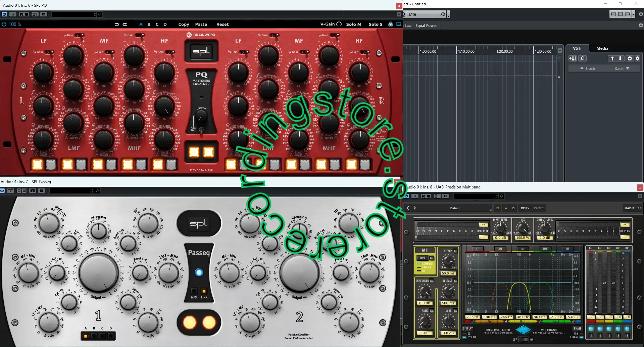Toggle M/S switch on Passeq

point(194,291)
